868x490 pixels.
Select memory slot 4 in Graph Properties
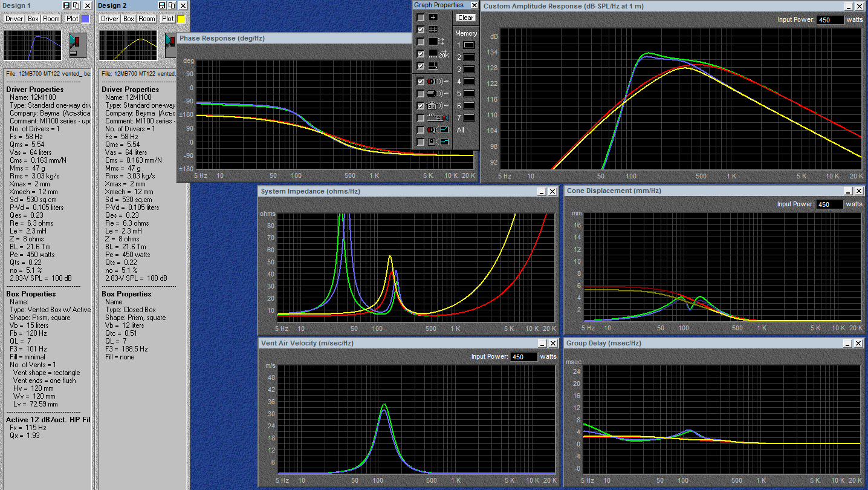469,82
